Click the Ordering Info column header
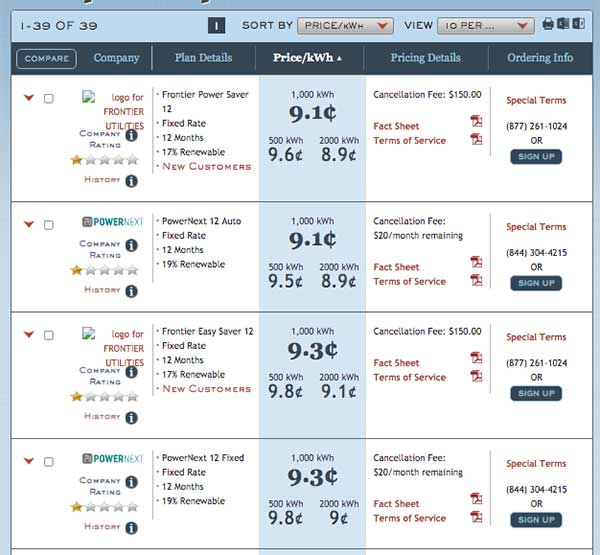This screenshot has height=555, width=600. click(x=540, y=58)
